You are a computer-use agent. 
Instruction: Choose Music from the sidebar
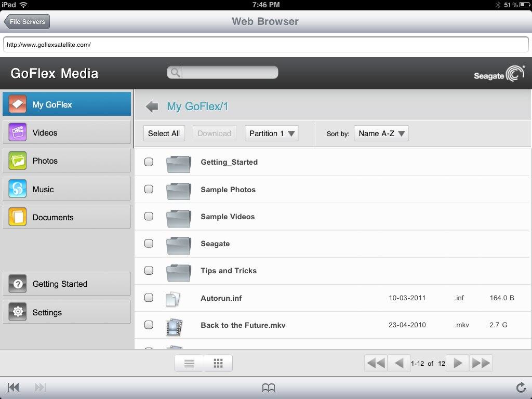[66, 189]
